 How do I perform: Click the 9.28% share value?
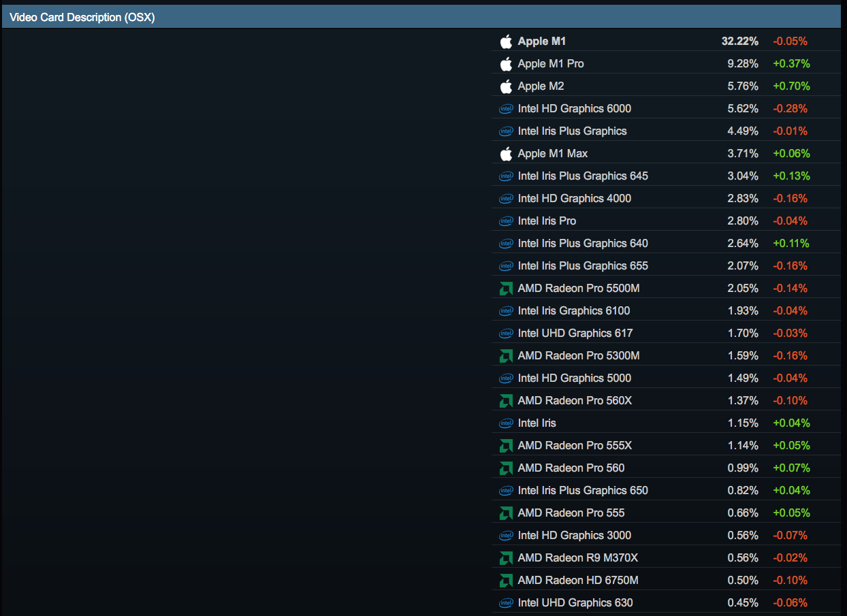(x=743, y=64)
